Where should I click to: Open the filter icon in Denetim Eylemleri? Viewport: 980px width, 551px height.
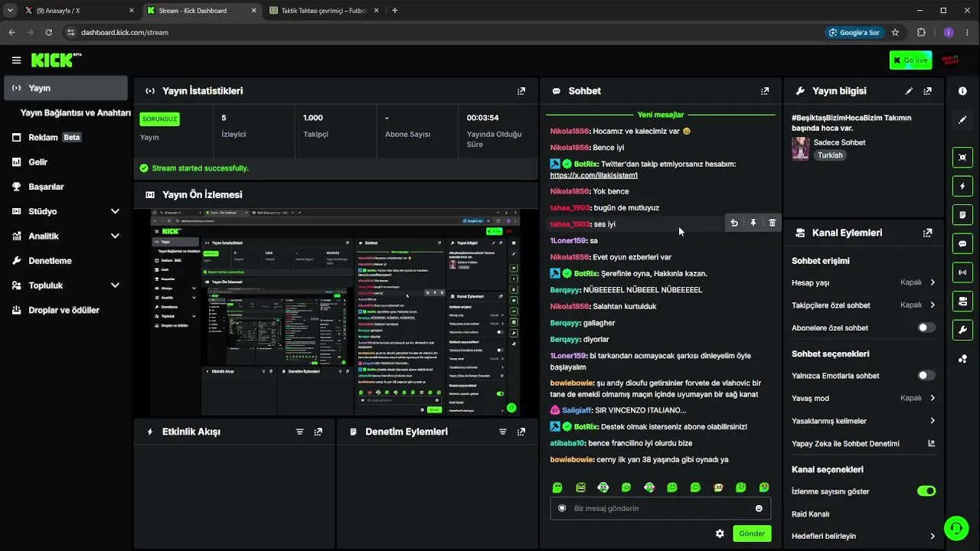coord(503,432)
